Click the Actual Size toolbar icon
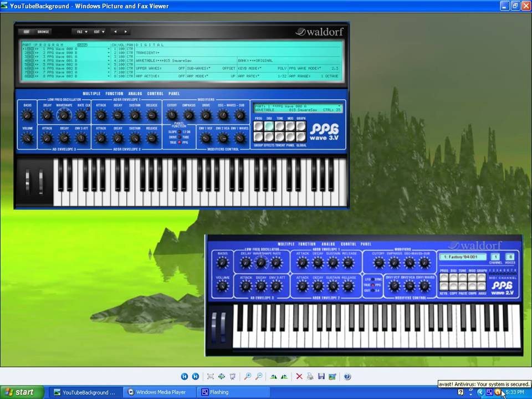Screen dimensions: 532x399 tap(222, 376)
